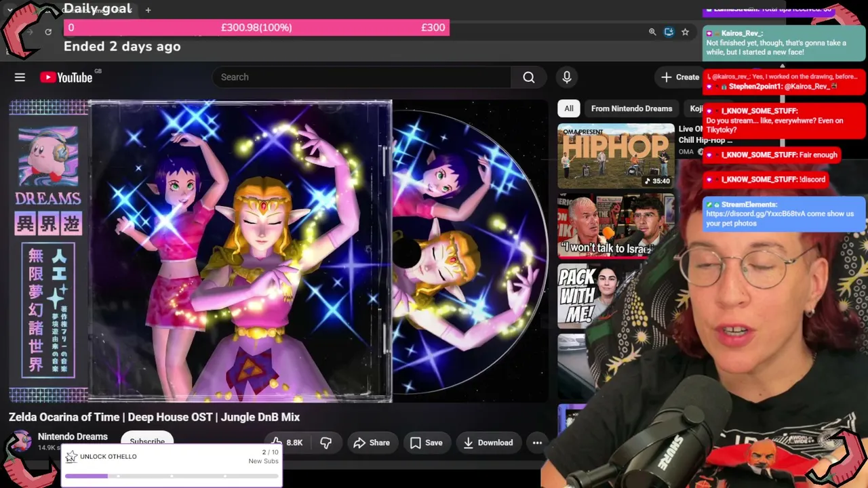Image resolution: width=868 pixels, height=488 pixels.
Task: Dislike the video with the thumbs-down icon
Action: [326, 443]
